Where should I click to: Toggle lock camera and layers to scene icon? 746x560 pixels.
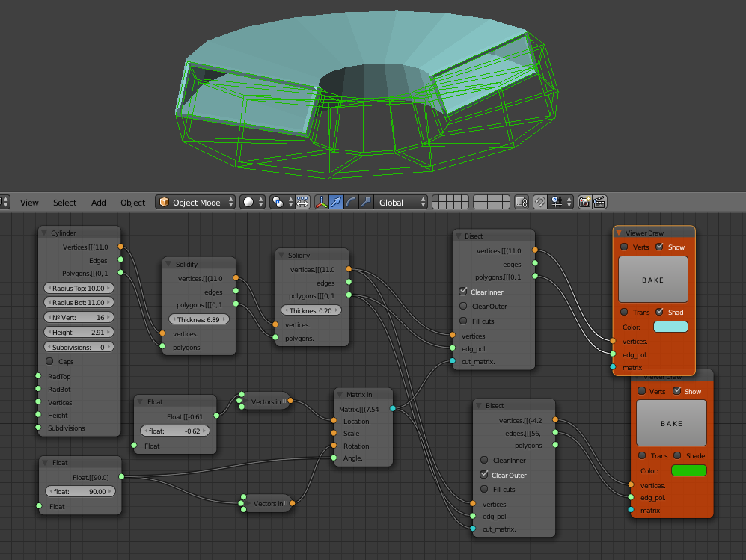click(x=522, y=202)
